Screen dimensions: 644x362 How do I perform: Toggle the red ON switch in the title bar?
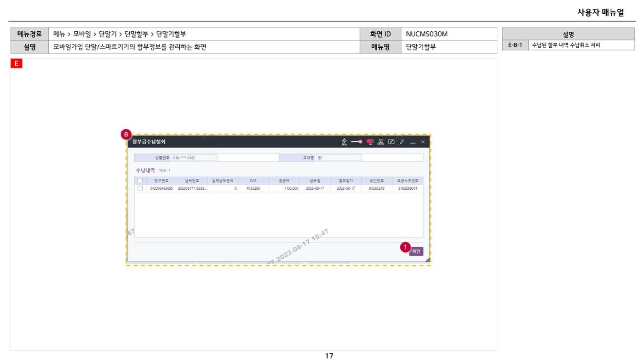click(x=370, y=142)
